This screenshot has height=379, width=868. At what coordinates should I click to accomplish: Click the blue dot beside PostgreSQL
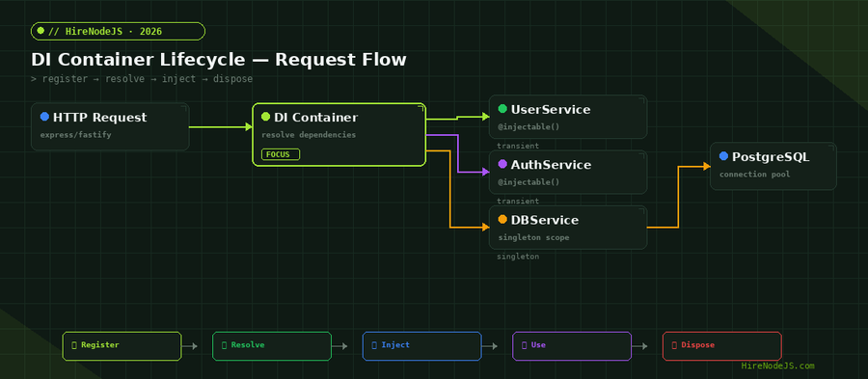coord(723,156)
